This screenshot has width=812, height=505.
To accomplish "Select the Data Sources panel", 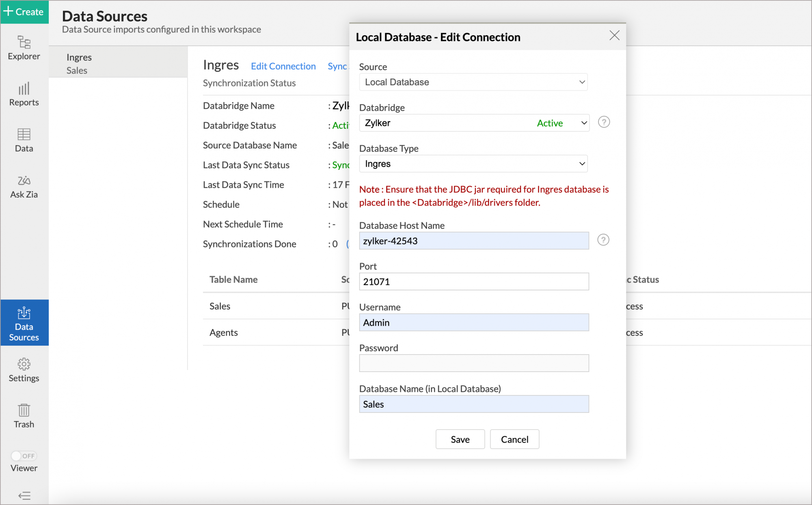I will (24, 323).
